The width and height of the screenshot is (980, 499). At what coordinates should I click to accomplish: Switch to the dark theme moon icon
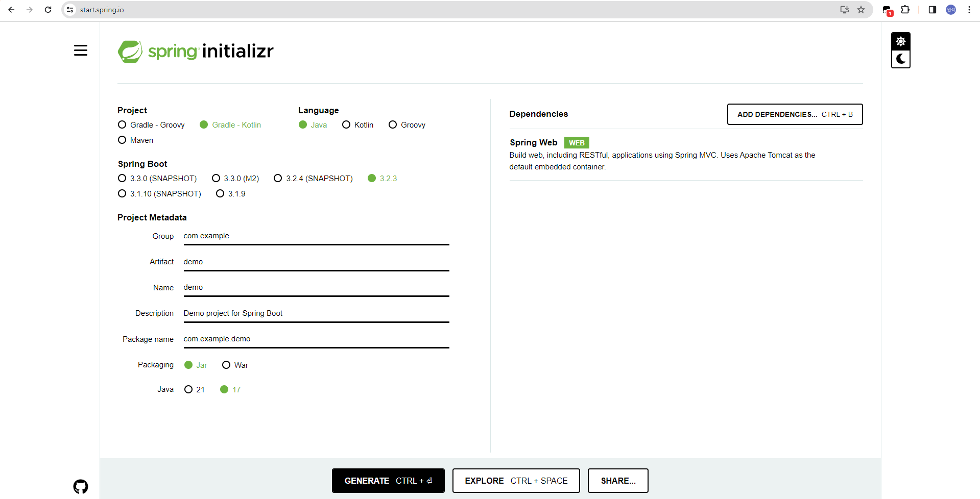tap(900, 59)
